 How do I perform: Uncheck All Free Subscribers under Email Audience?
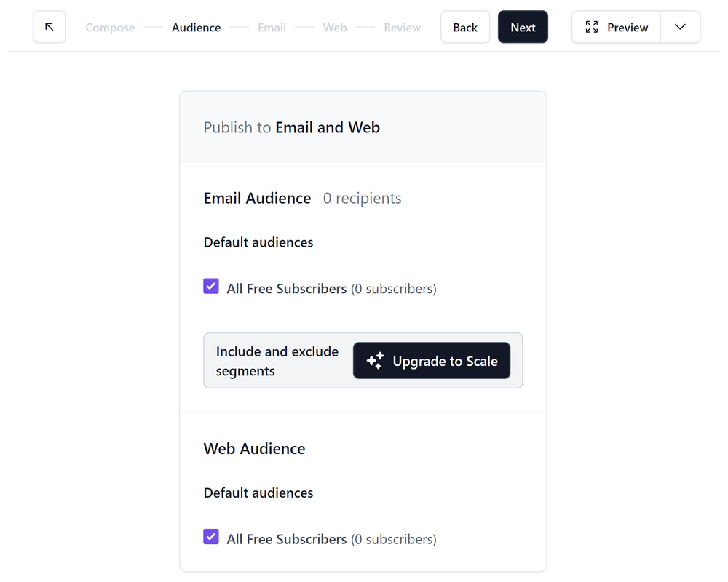pyautogui.click(x=210, y=286)
